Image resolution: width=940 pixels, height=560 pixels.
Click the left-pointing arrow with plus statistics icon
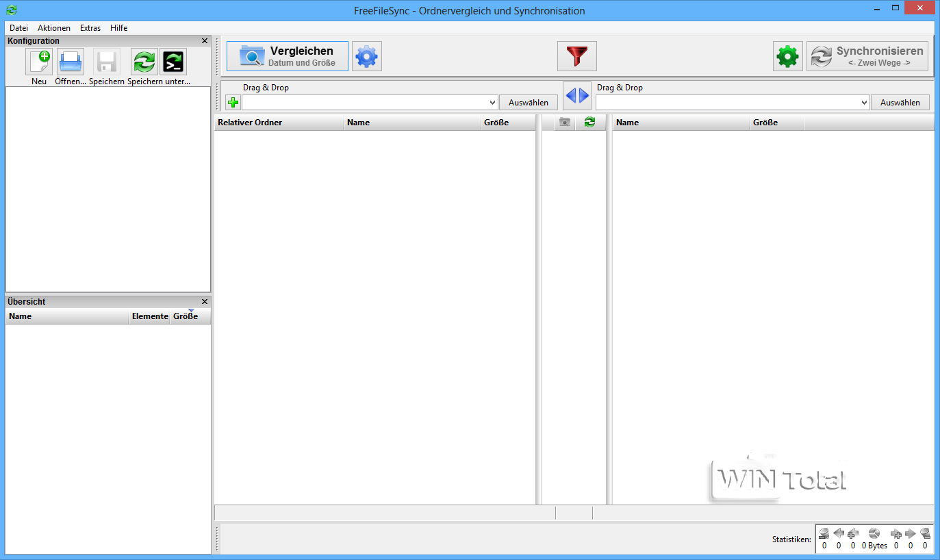853,533
